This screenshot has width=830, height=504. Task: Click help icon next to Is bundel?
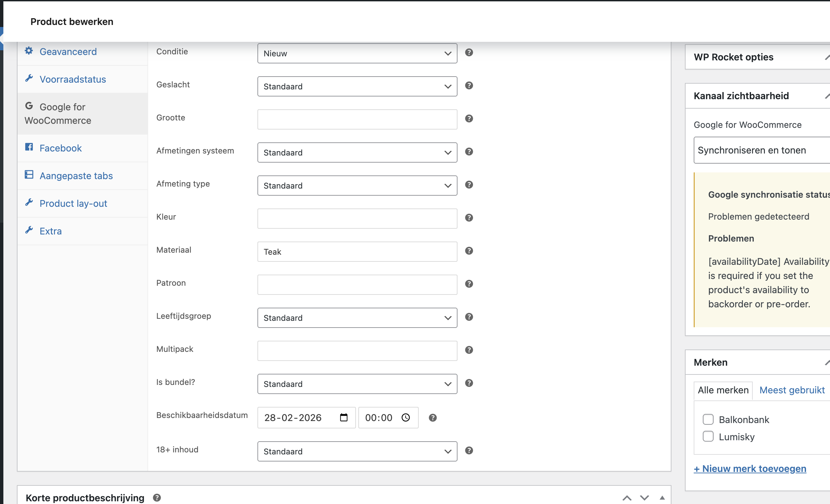click(x=469, y=383)
